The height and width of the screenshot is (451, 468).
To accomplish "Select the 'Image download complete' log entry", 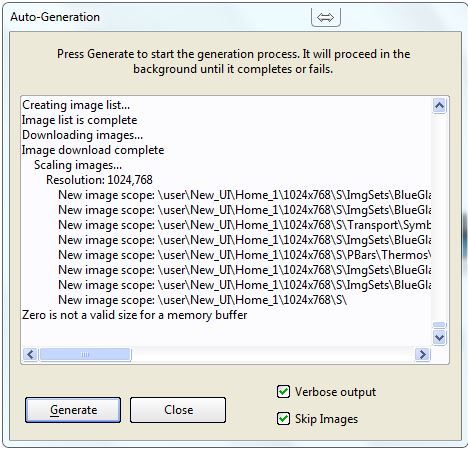I will pyautogui.click(x=93, y=150).
